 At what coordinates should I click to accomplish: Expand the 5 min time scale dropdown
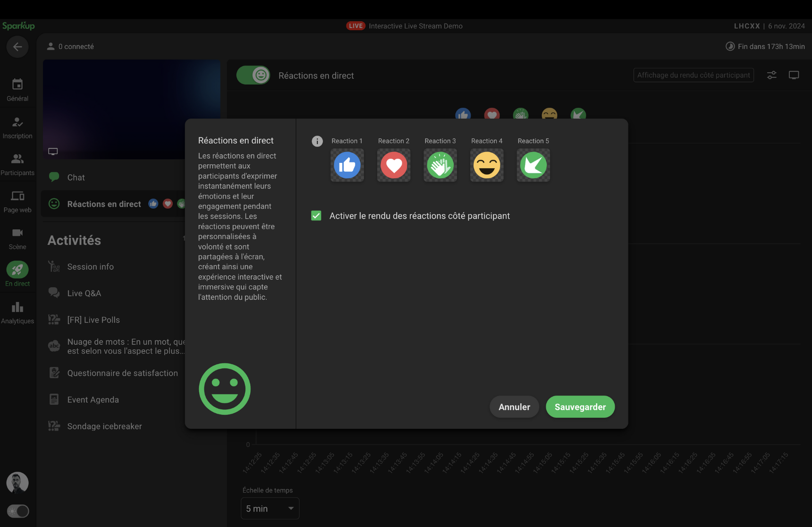(270, 509)
